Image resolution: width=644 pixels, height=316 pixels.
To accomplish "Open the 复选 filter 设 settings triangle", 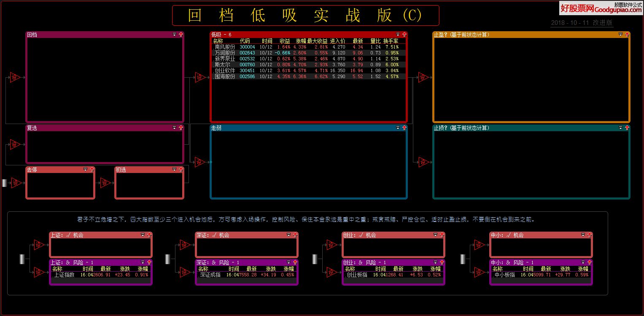I will (15, 144).
